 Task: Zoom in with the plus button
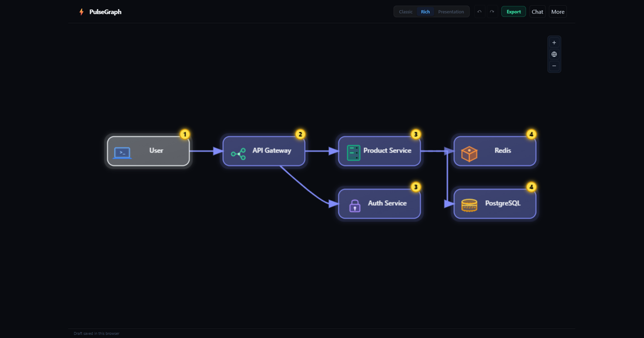point(554,42)
